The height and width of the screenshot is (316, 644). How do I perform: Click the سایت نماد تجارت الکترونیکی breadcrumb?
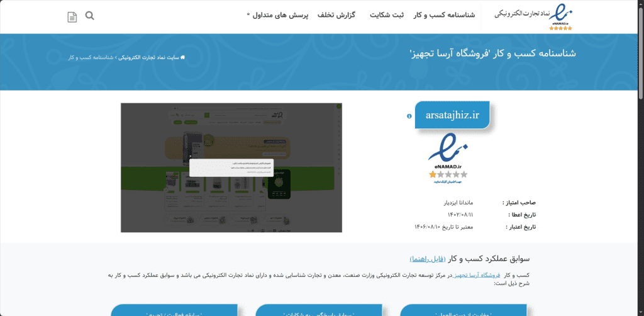[148, 57]
